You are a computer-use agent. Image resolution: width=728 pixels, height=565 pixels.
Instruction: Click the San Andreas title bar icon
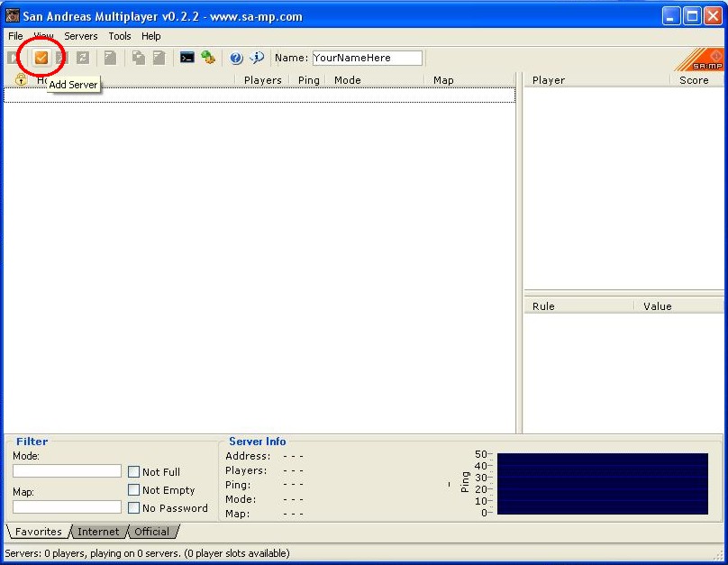pos(13,16)
